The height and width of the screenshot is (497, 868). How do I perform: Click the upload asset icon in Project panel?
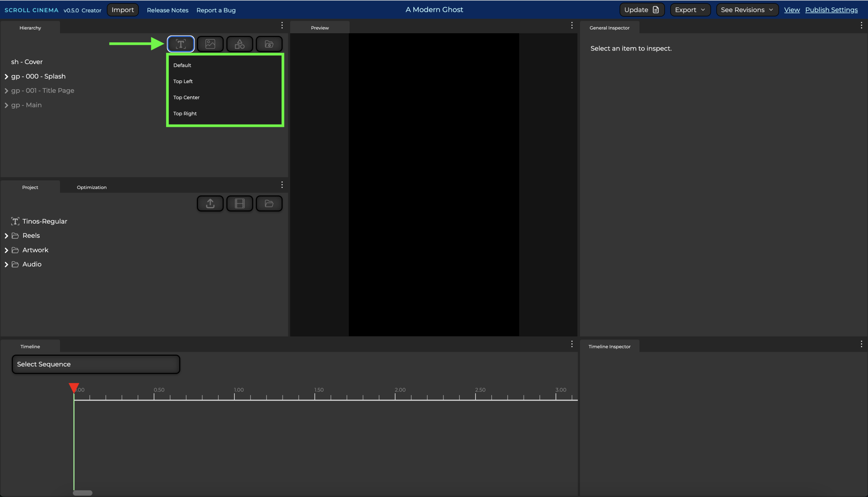coord(210,204)
